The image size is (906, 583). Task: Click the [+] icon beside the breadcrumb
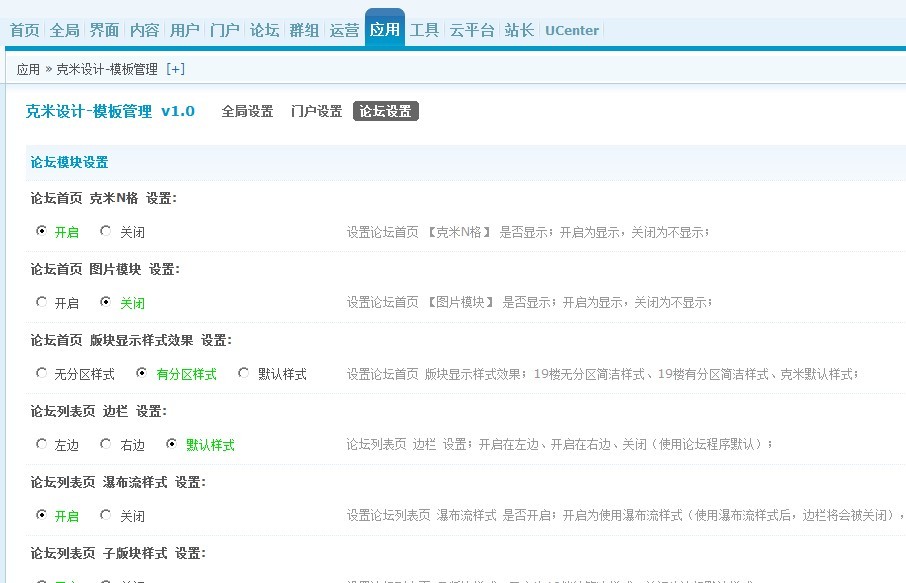175,69
